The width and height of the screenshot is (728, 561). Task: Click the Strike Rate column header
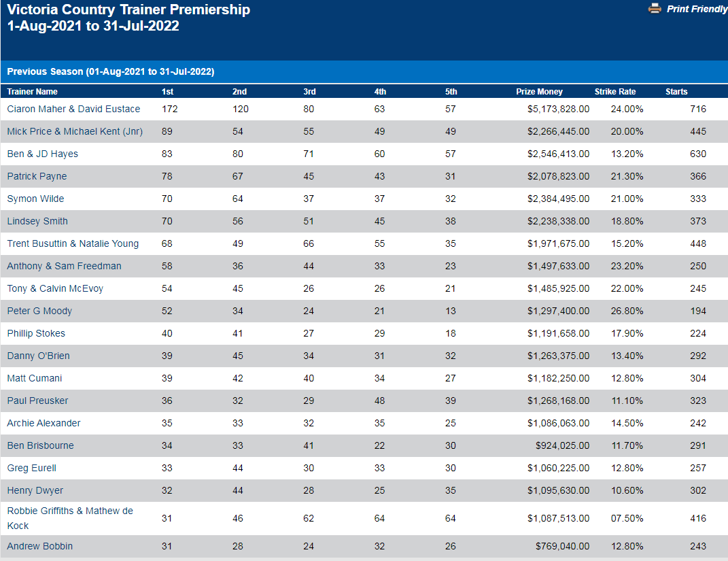pyautogui.click(x=615, y=92)
